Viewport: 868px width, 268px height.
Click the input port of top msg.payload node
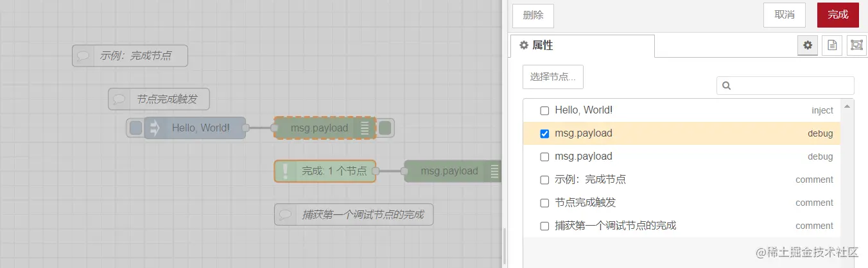(x=274, y=128)
